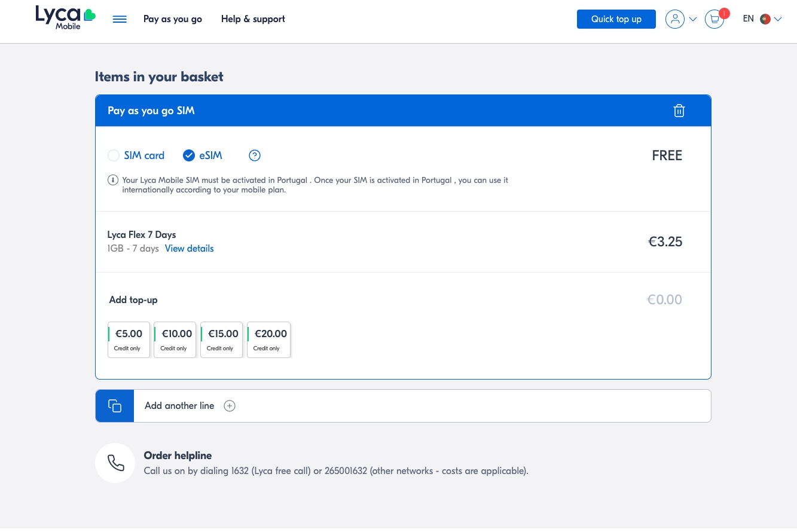Click the Order helpline heading
The image size is (797, 532).
(178, 455)
